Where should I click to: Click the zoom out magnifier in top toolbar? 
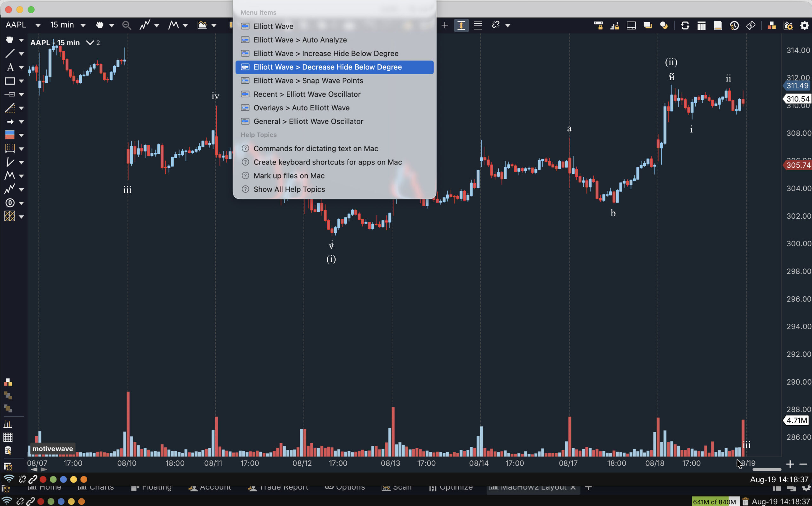coord(127,25)
